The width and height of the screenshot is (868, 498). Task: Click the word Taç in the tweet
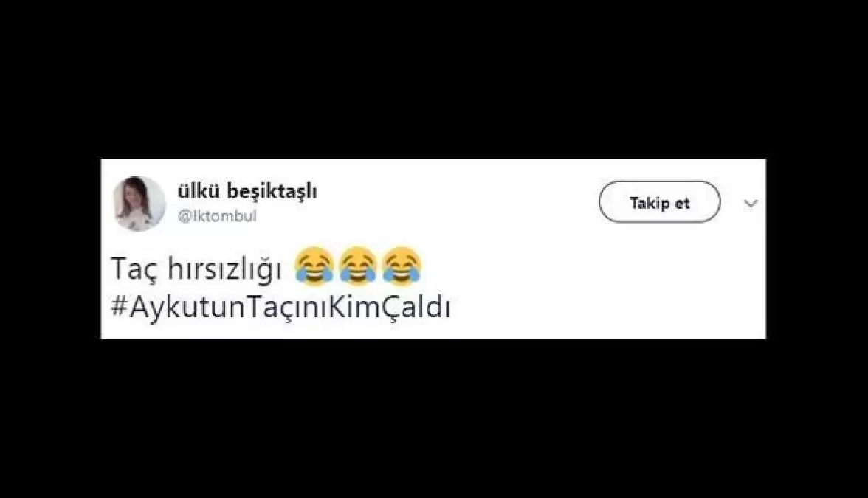(134, 269)
